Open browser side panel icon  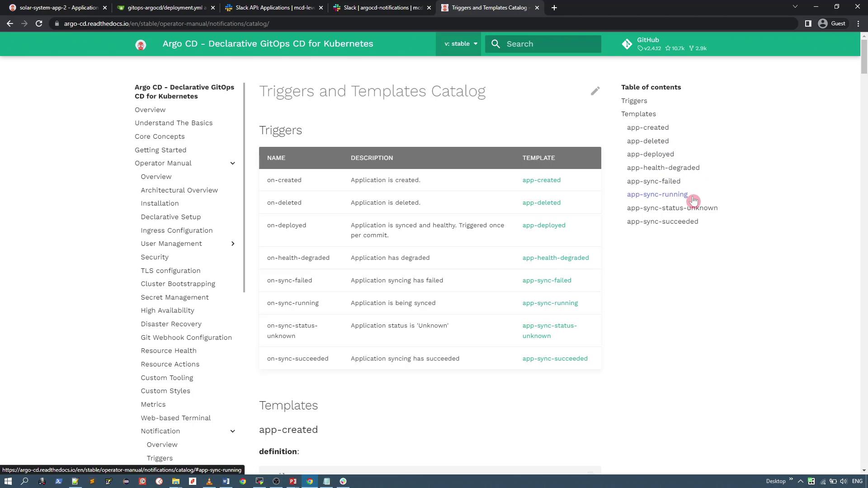click(808, 23)
